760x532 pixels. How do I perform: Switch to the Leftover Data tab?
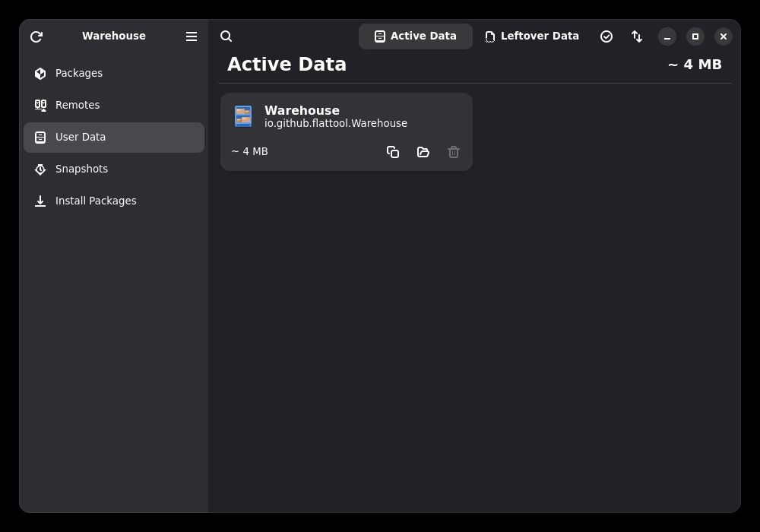point(532,36)
